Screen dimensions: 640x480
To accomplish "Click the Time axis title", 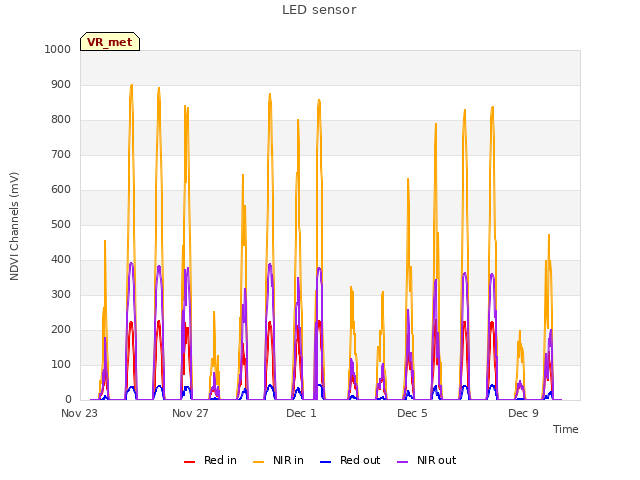I will point(565,429).
